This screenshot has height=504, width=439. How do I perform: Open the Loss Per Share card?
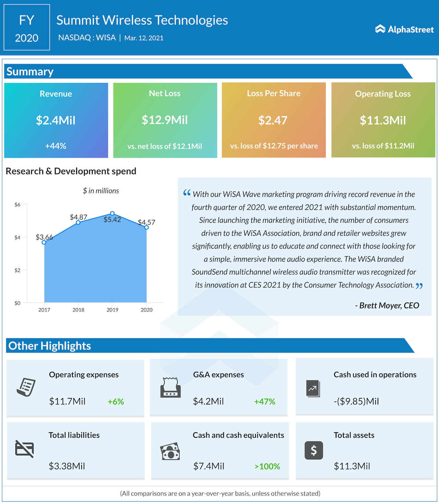point(274,120)
